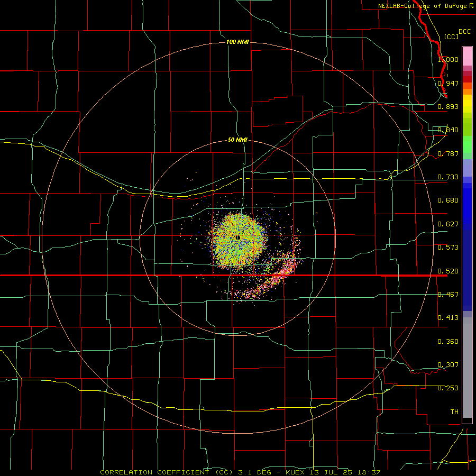
Task: Click the 50 NMI range ring label
Action: (x=237, y=140)
